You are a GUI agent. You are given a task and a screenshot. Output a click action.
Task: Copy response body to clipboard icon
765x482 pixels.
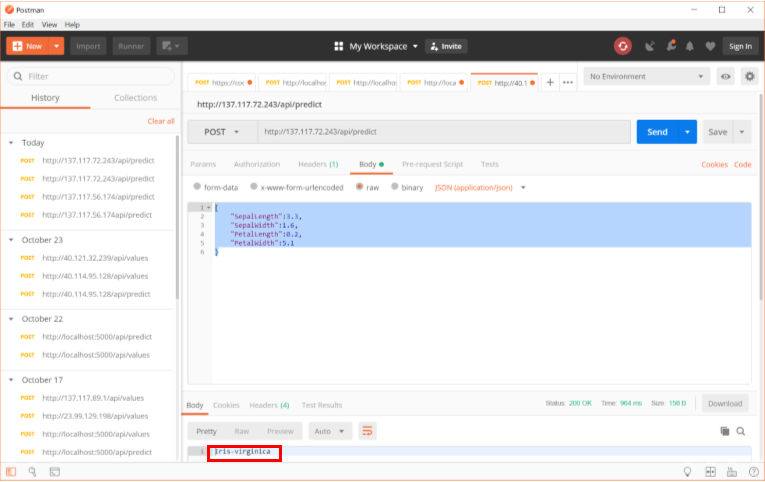(x=724, y=431)
